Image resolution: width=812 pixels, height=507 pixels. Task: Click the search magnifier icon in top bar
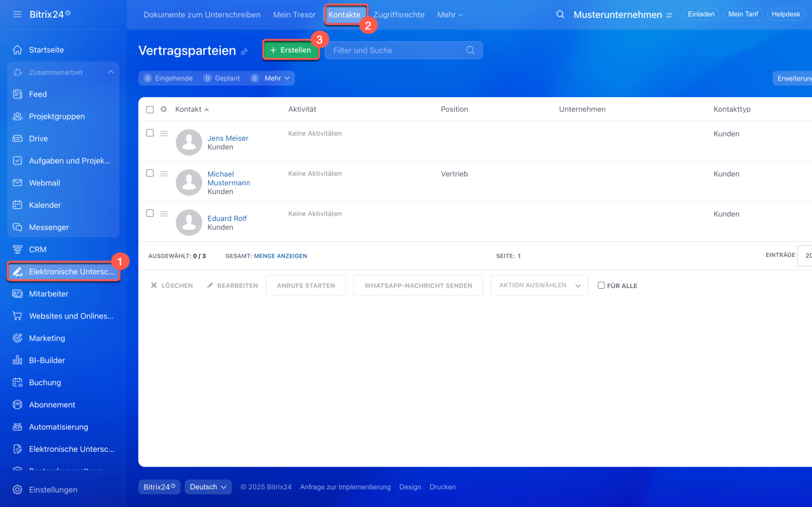pos(560,15)
